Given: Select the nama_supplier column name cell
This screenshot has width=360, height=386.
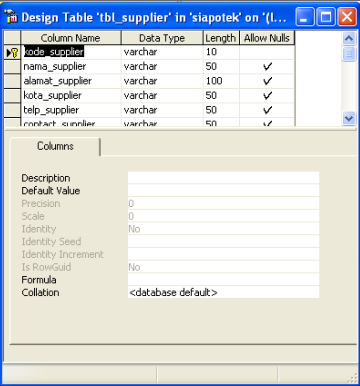Looking at the screenshot, I should 71,67.
